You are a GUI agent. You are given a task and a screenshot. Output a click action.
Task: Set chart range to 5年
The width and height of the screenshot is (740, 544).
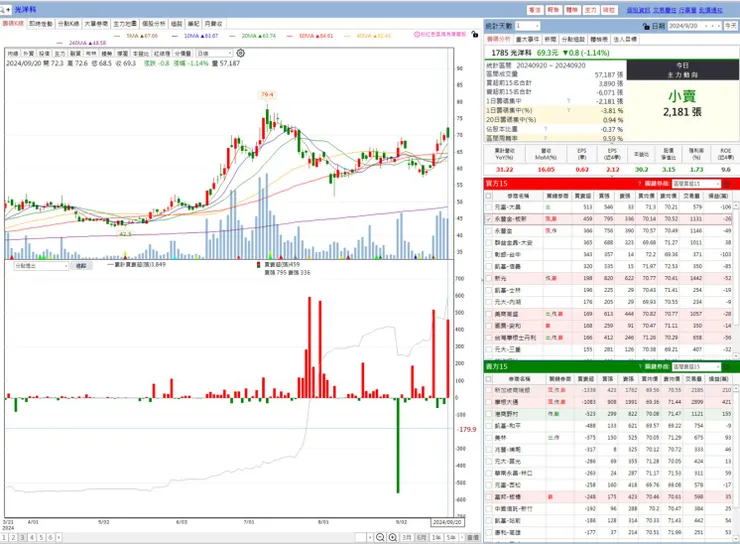pyautogui.click(x=451, y=537)
